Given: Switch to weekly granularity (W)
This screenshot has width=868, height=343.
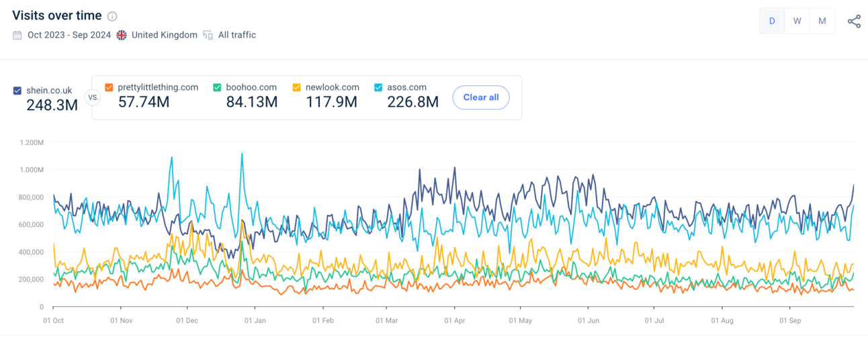Looking at the screenshot, I should [x=797, y=21].
